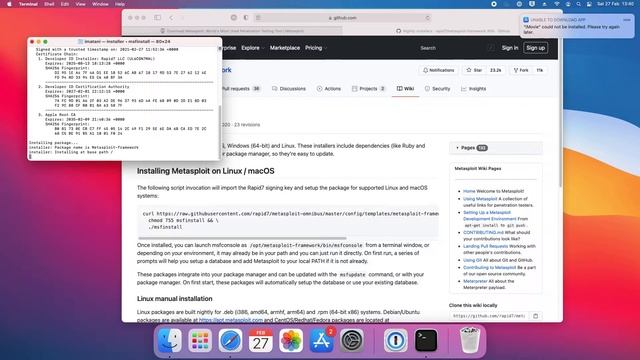Viewport: 640px width, 360px height.
Task: Reload the github.com page
Action: (x=427, y=18)
